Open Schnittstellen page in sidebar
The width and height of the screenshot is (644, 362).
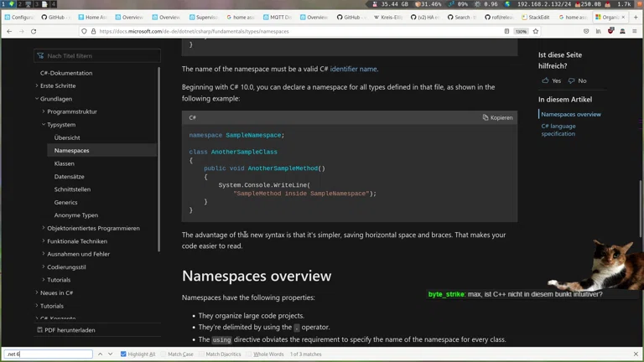[72, 189]
